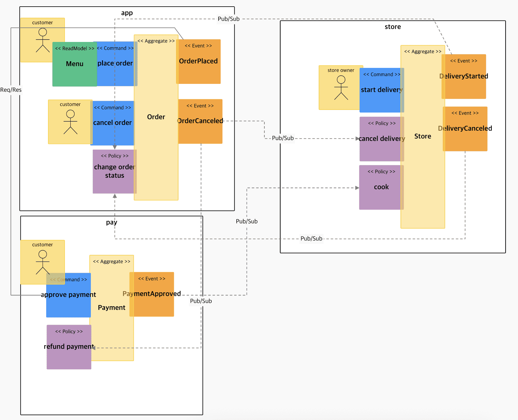Select the Store aggregate label
Viewport: 518px width, 420px height.
(423, 136)
